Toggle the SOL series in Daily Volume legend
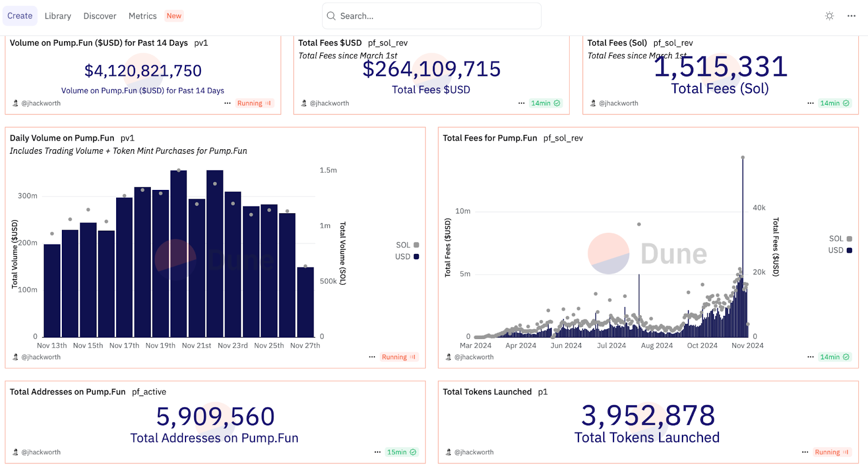 pyautogui.click(x=407, y=245)
